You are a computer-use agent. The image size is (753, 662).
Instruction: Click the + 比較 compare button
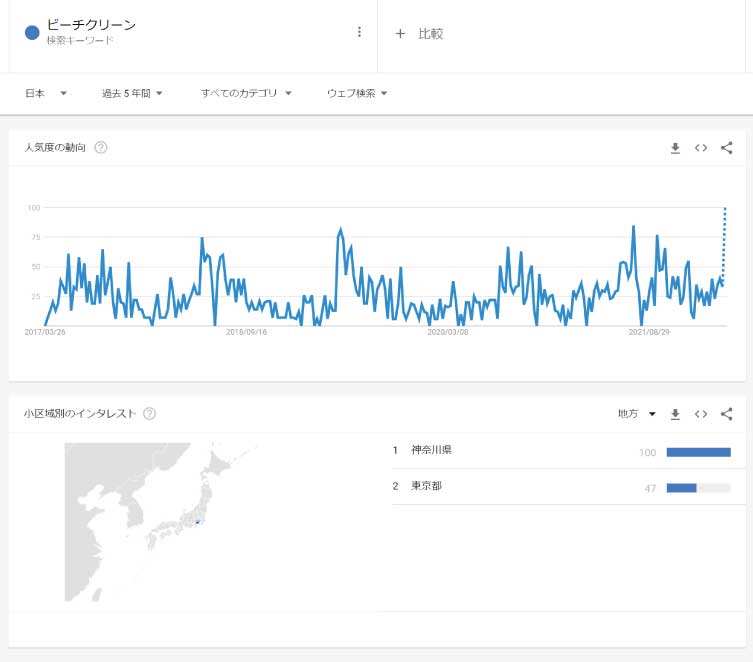point(419,33)
